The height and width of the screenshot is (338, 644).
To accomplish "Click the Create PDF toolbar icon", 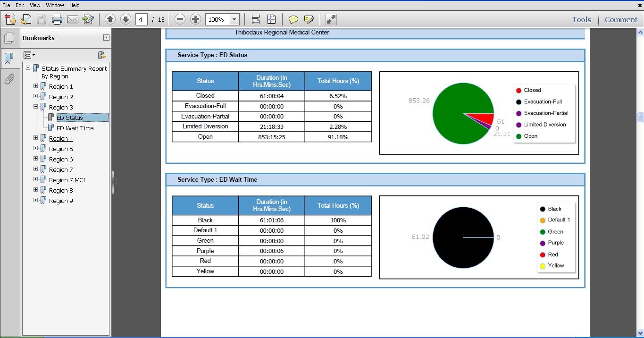I will click(x=10, y=19).
